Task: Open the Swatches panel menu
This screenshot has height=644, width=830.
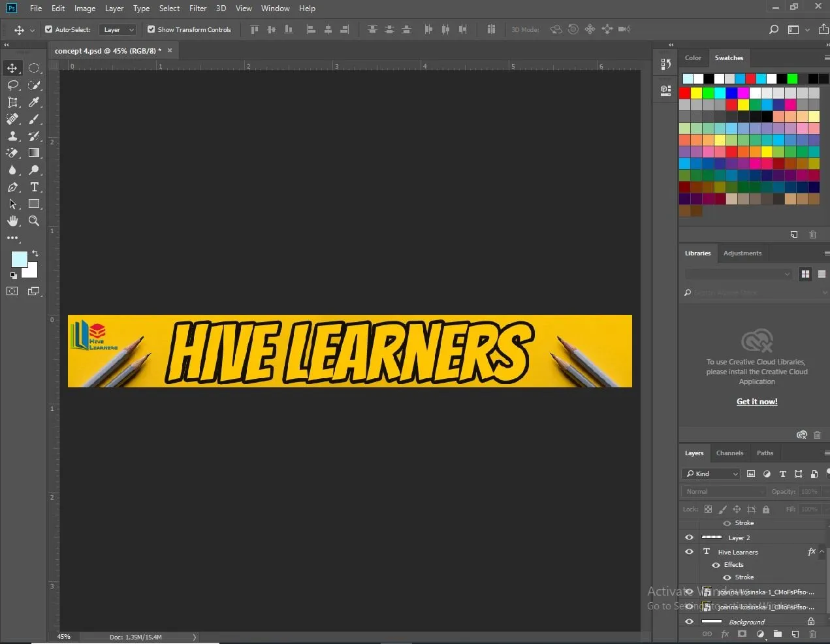Action: point(826,57)
